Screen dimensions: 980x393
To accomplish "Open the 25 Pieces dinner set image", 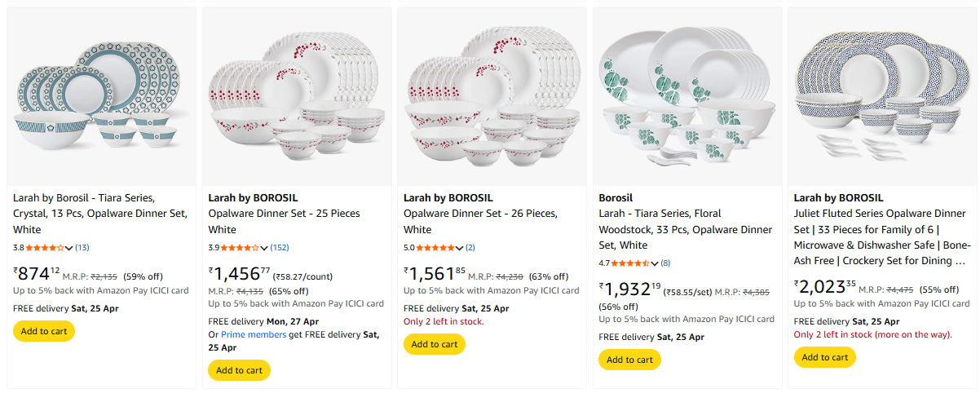I will pos(296,96).
